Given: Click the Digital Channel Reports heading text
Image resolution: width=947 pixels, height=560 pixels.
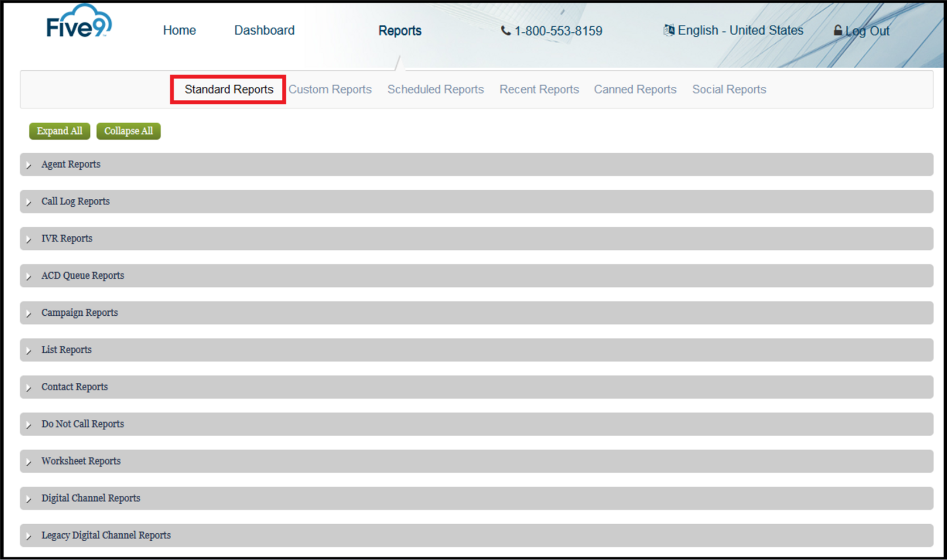Looking at the screenshot, I should coord(90,498).
